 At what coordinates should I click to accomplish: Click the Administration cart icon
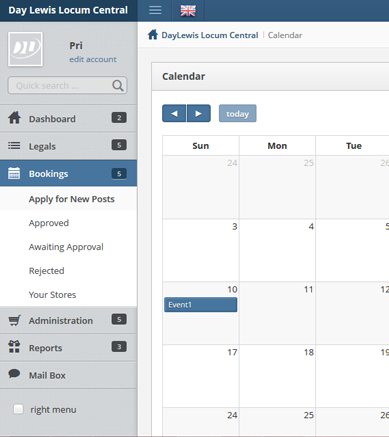coord(14,320)
